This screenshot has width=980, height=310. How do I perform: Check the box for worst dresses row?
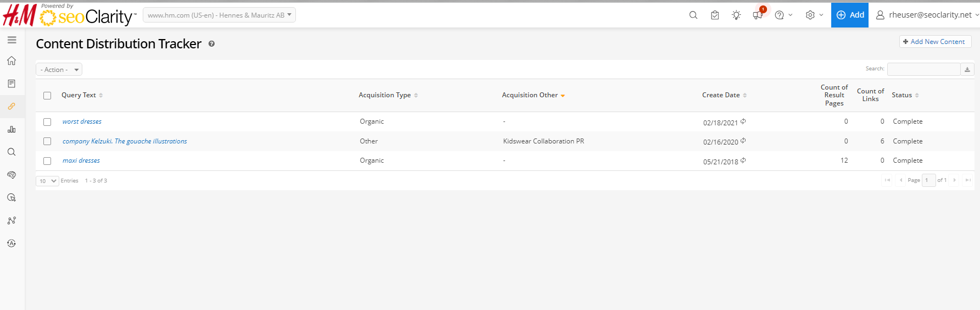coord(47,122)
